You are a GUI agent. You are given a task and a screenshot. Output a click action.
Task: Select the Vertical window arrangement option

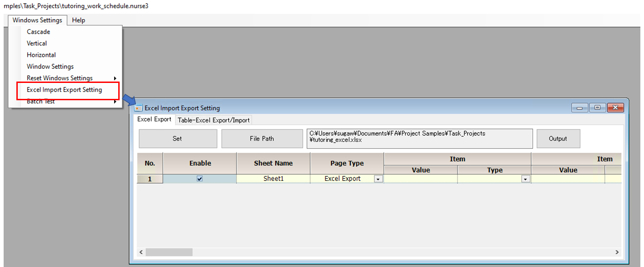[x=36, y=43]
